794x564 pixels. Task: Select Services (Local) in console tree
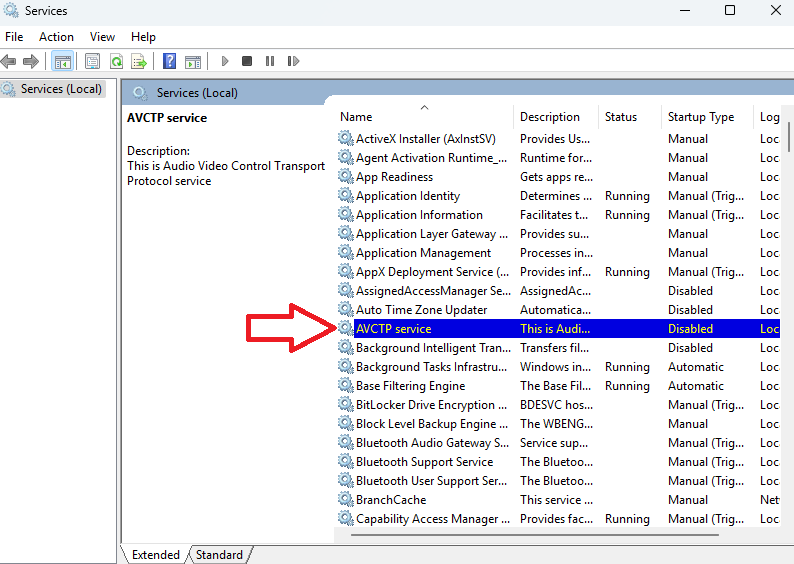[x=61, y=89]
